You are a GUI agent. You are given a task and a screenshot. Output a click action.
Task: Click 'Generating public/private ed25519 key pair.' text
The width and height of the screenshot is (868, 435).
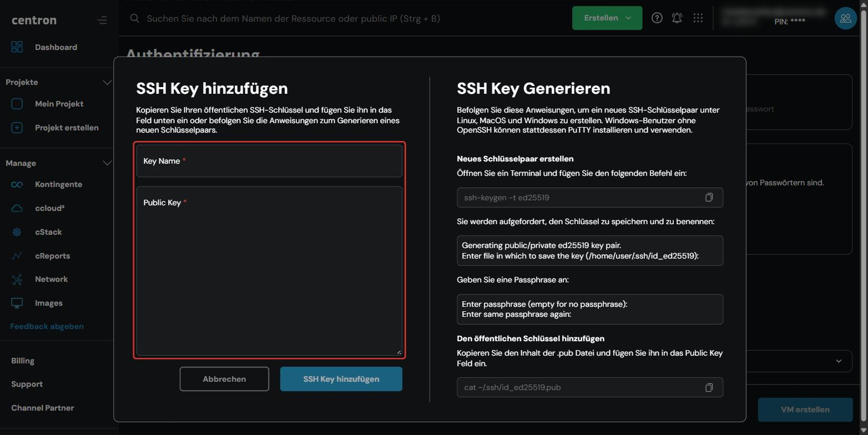click(542, 245)
